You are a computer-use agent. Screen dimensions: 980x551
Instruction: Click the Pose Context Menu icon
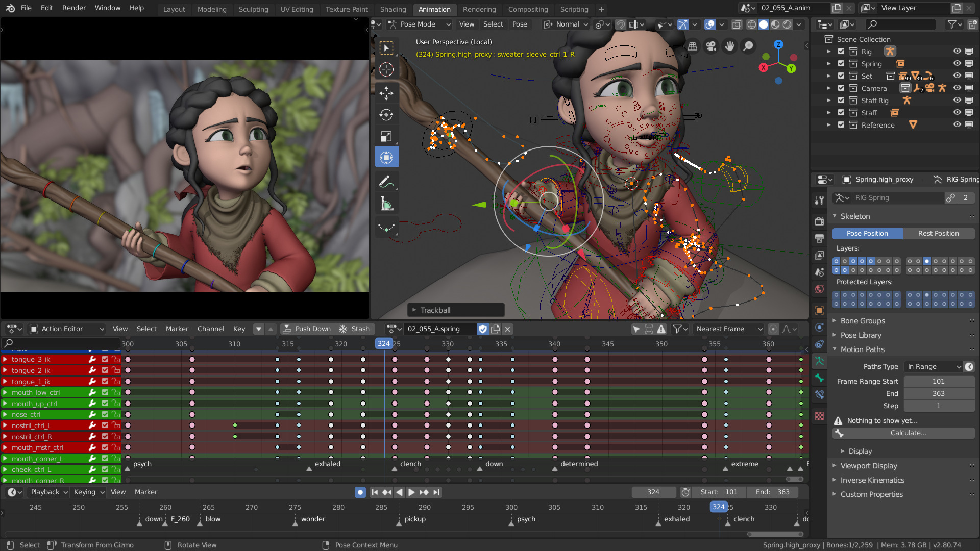click(x=325, y=545)
